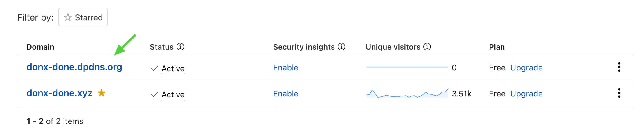Image resolution: width=644 pixels, height=135 pixels.
Task: Open three-dot menu for donx-done.dpdns.org
Action: click(619, 67)
